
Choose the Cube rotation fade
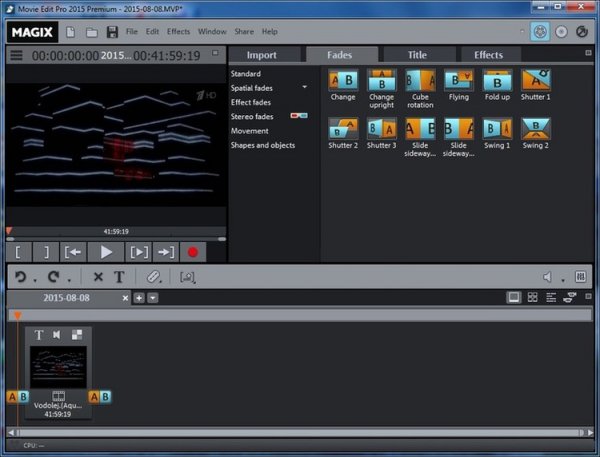tap(420, 89)
